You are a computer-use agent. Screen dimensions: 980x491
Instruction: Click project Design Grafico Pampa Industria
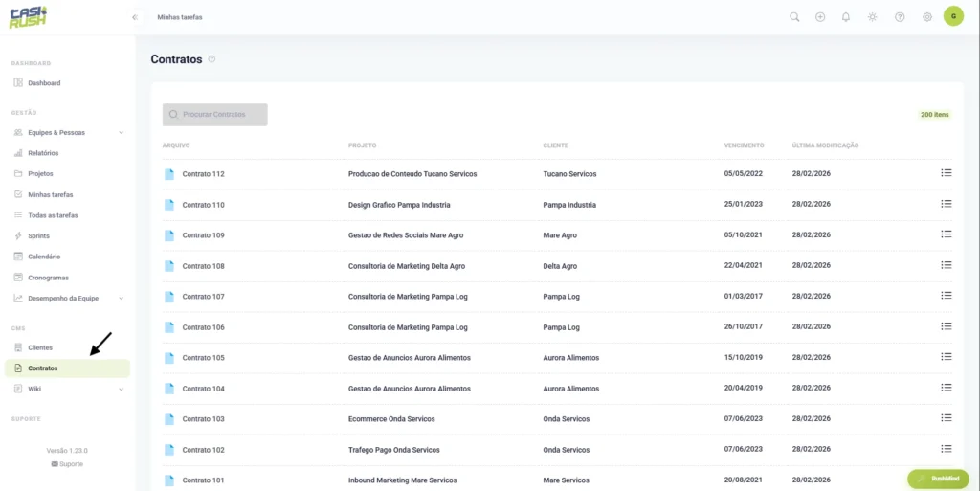[x=399, y=205]
